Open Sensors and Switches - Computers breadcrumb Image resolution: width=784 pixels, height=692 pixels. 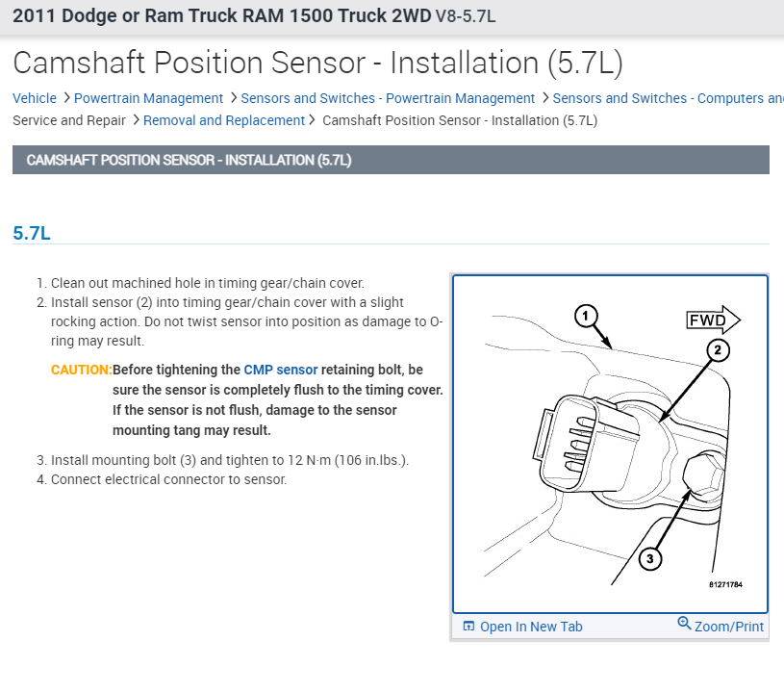click(x=668, y=98)
